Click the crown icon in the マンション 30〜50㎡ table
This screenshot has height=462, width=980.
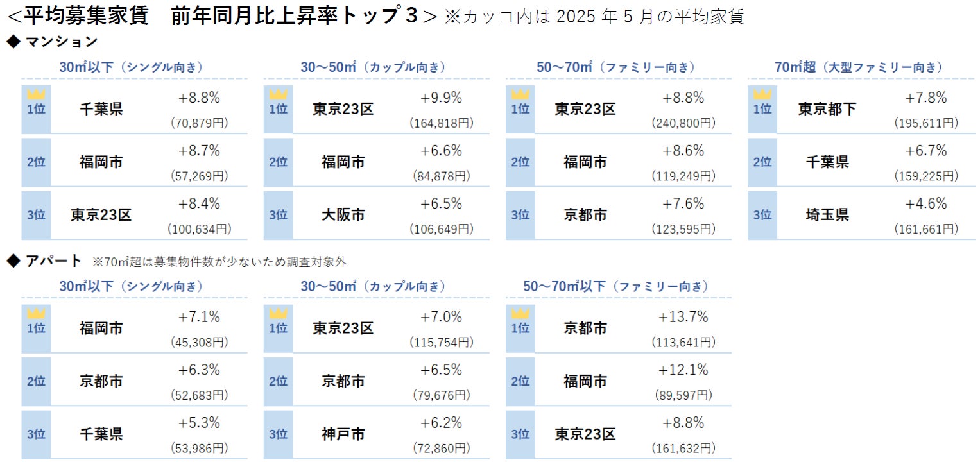coord(278,94)
